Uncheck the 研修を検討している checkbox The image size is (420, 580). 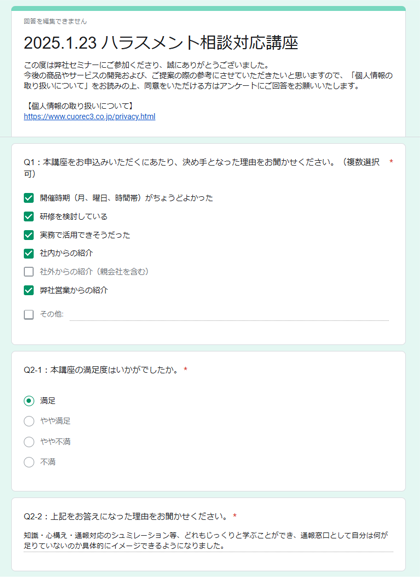pyautogui.click(x=29, y=216)
